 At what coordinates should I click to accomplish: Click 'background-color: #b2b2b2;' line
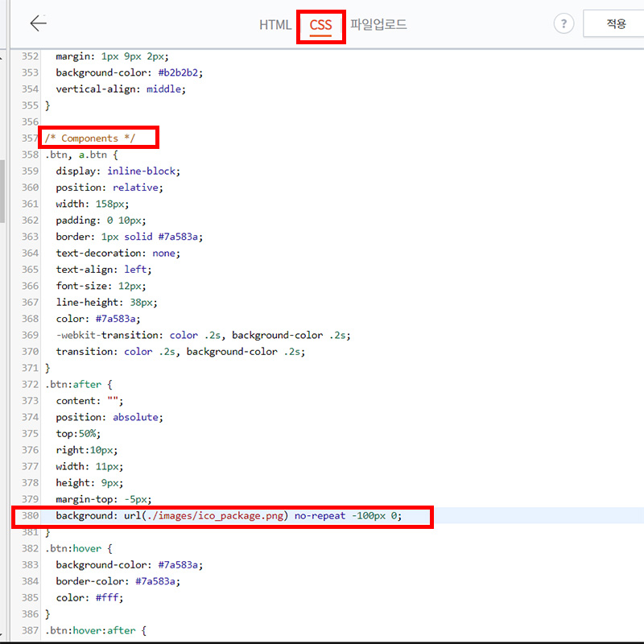(x=130, y=72)
